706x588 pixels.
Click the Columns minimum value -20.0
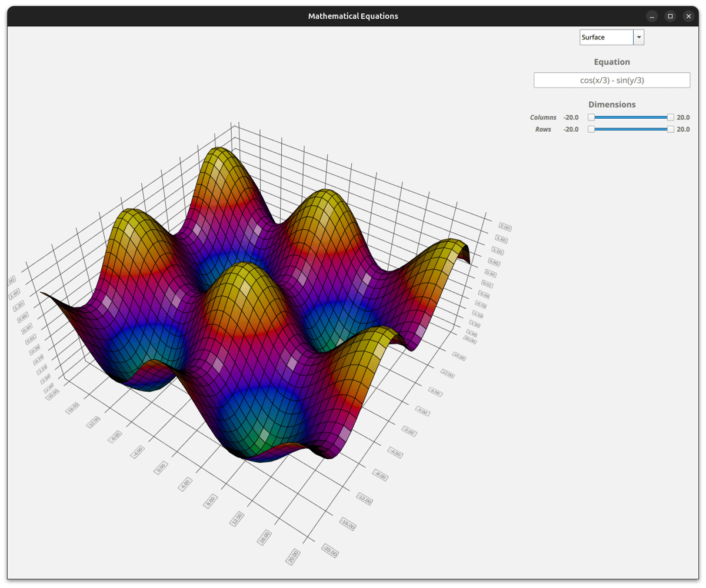(571, 118)
